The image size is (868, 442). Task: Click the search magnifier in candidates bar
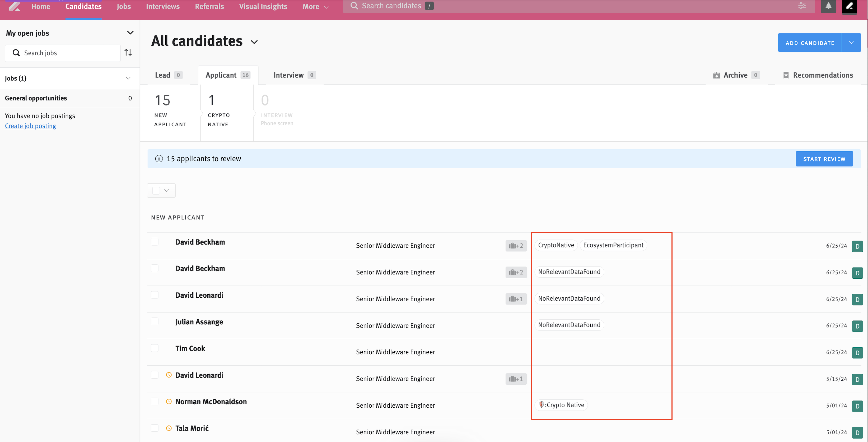[x=354, y=6]
